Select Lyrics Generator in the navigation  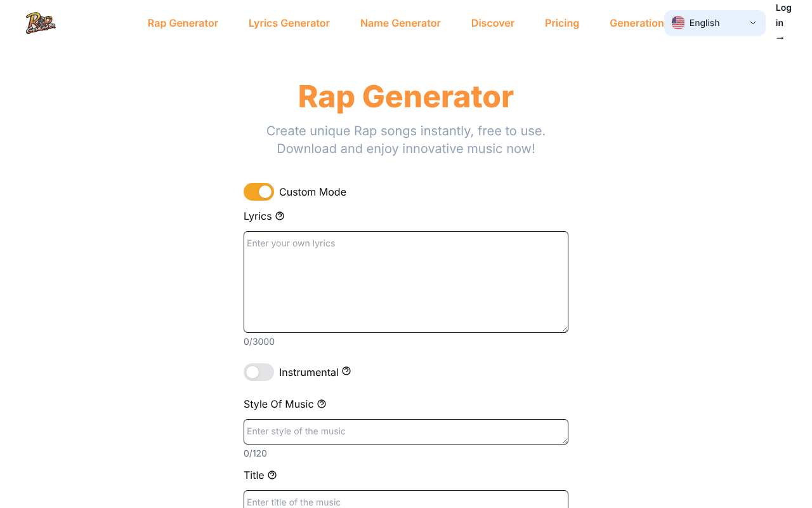click(289, 23)
